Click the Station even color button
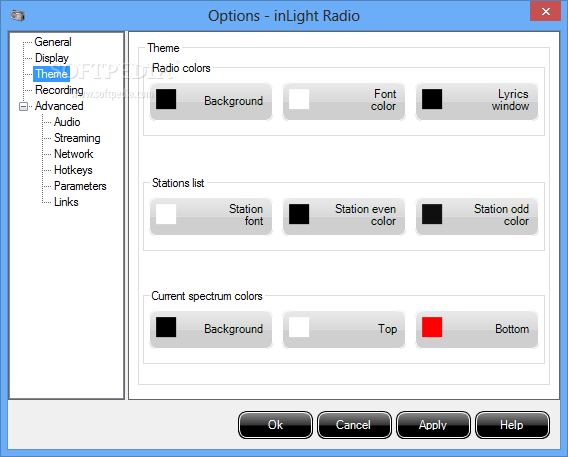Screen dimensions: 568x457 click(x=344, y=216)
